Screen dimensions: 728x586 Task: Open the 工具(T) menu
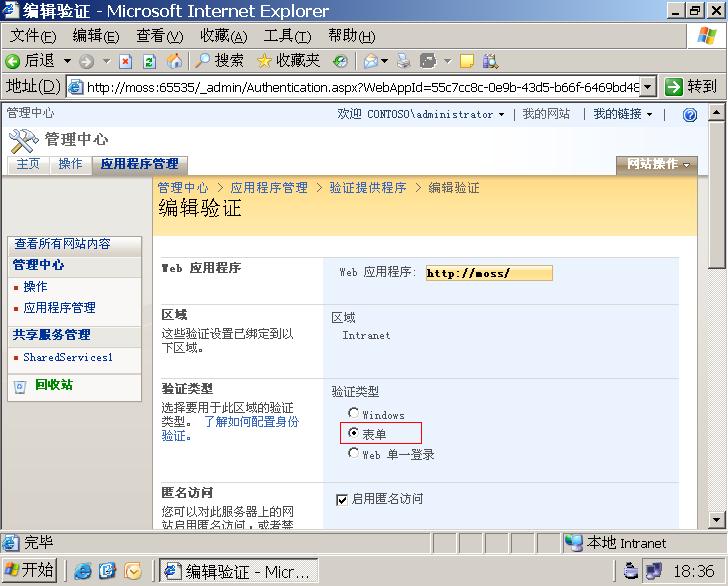[287, 36]
